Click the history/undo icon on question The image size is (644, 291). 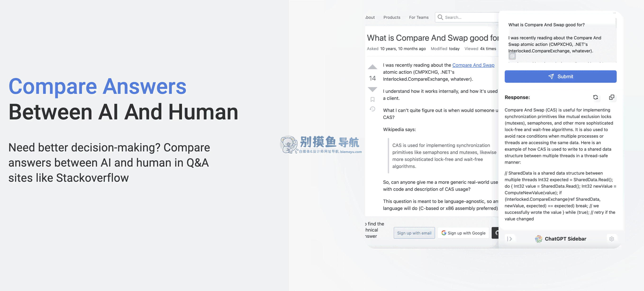coord(372,108)
